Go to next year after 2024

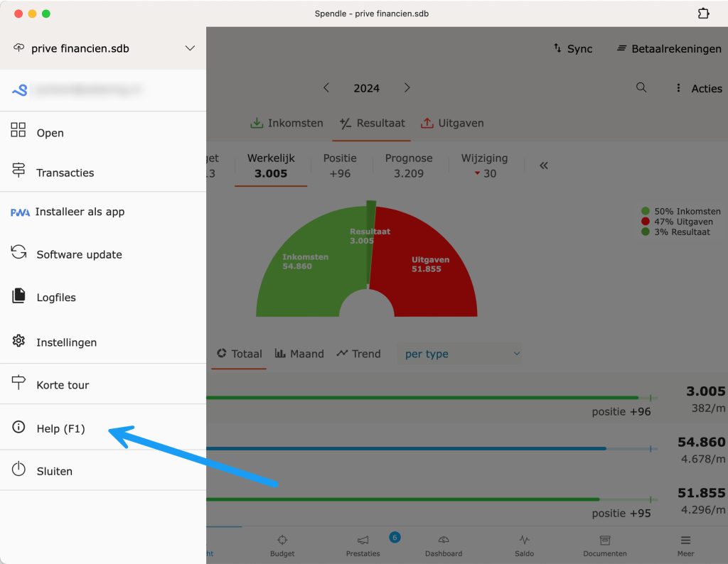pos(407,87)
